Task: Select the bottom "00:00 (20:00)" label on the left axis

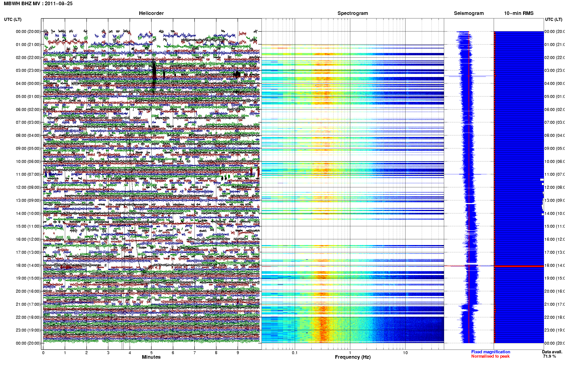Action: point(28,343)
